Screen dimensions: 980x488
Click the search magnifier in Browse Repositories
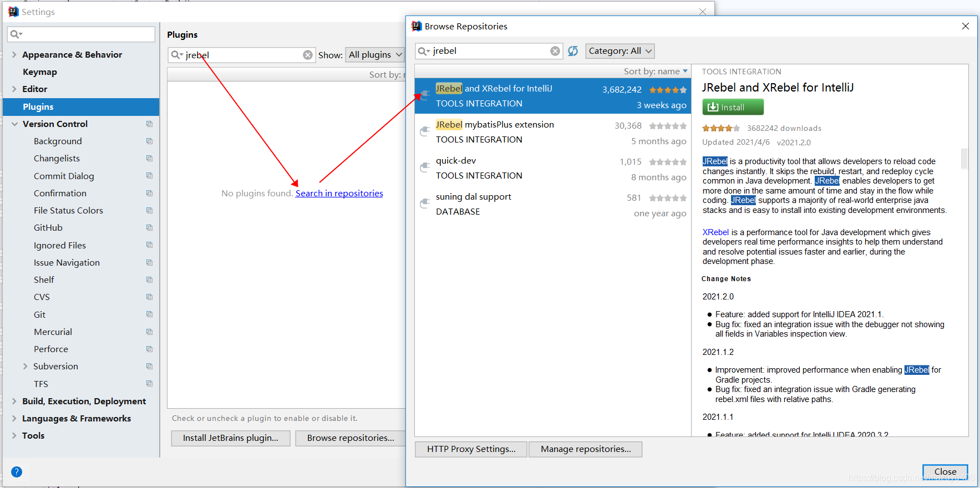[x=424, y=51]
